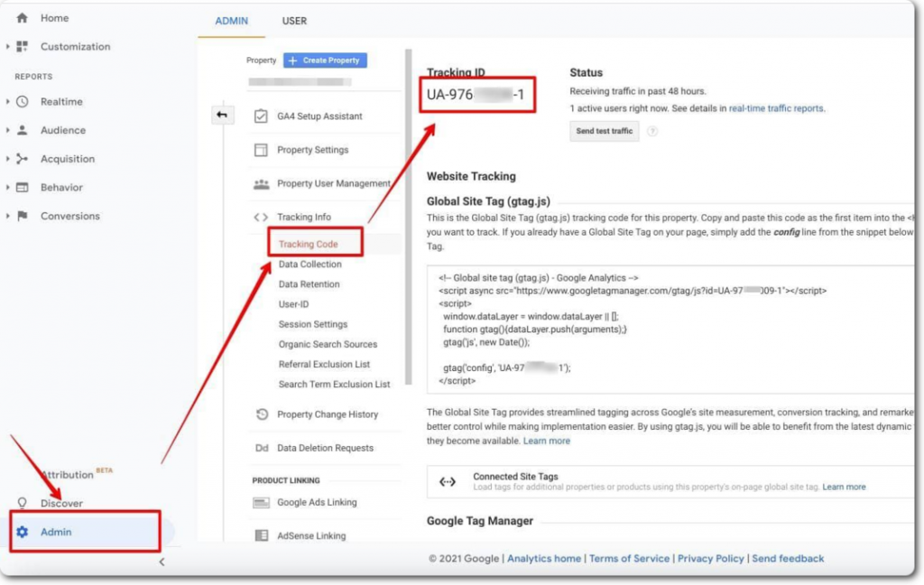The width and height of the screenshot is (924, 585).
Task: Open the real-time traffic reports link
Action: [776, 108]
